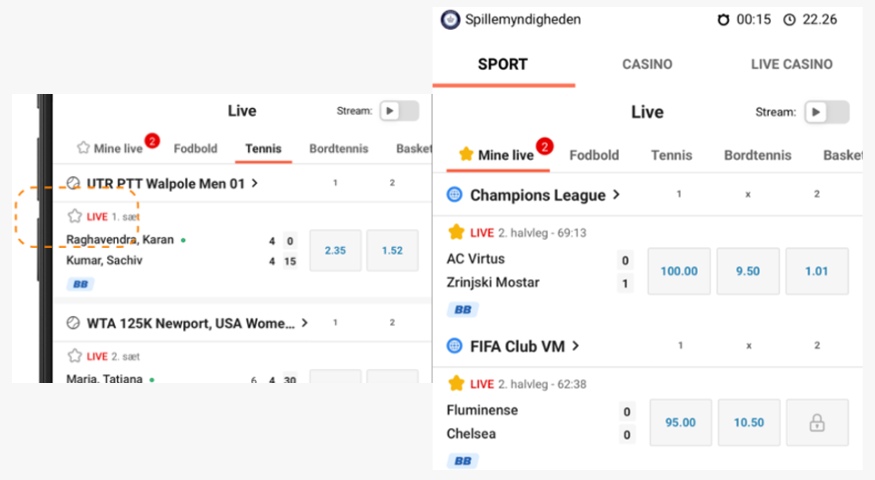875x480 pixels.
Task: Favorite the Maria, Tatiana match star
Action: click(75, 356)
